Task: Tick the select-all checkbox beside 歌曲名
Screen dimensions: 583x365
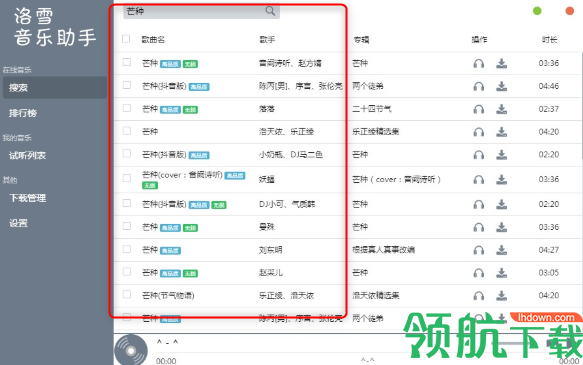Action: click(x=126, y=39)
